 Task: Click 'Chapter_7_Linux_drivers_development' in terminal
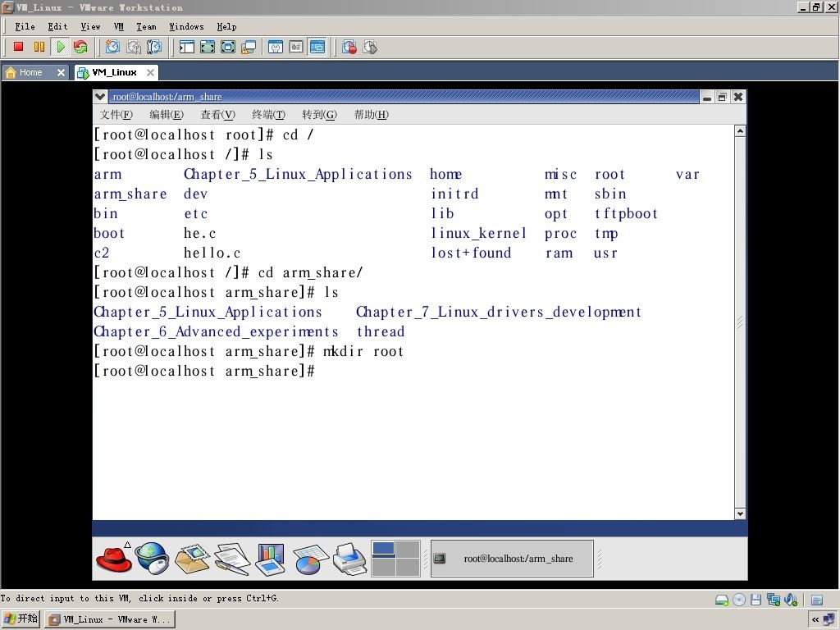(499, 313)
